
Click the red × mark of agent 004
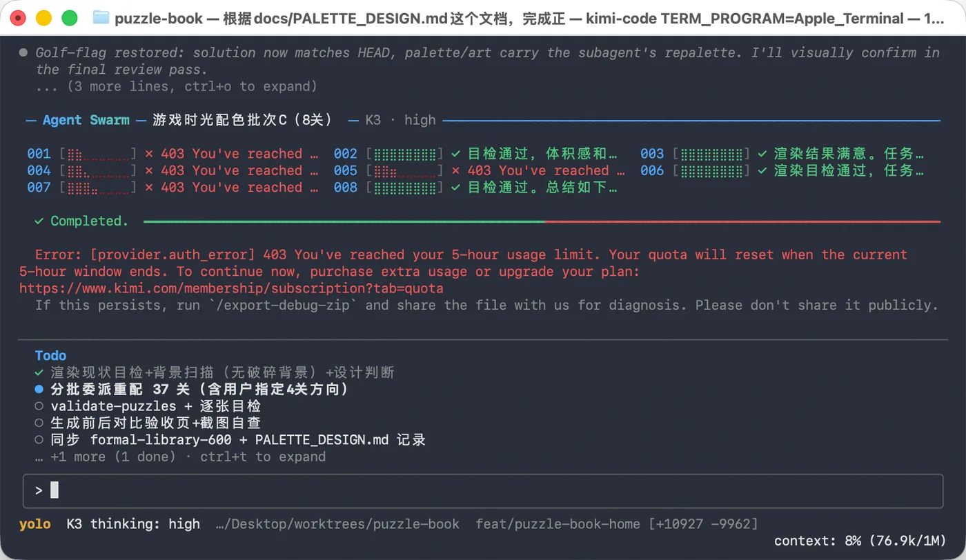[149, 170]
